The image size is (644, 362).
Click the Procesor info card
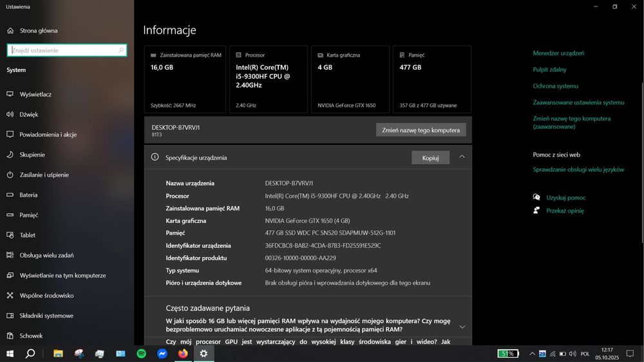tap(268, 79)
